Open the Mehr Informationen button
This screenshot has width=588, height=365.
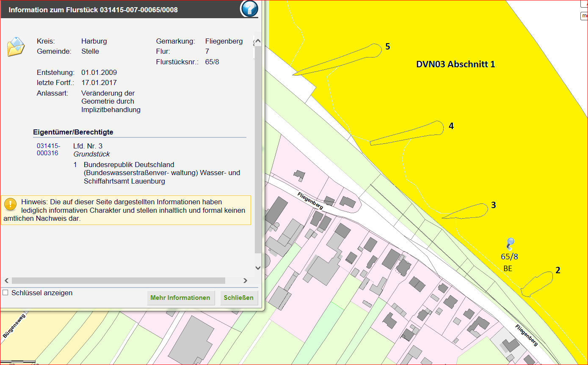(x=180, y=298)
